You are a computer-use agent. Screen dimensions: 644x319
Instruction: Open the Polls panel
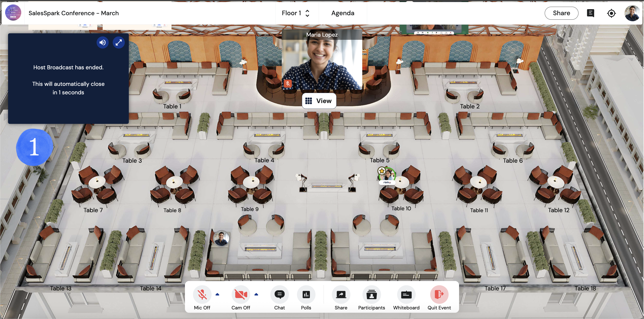306,294
